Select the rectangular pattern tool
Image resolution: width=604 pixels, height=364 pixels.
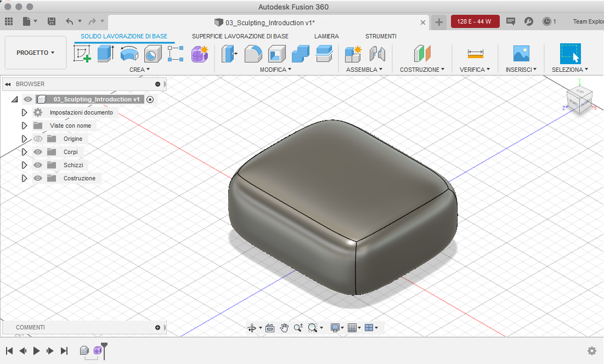tap(176, 54)
